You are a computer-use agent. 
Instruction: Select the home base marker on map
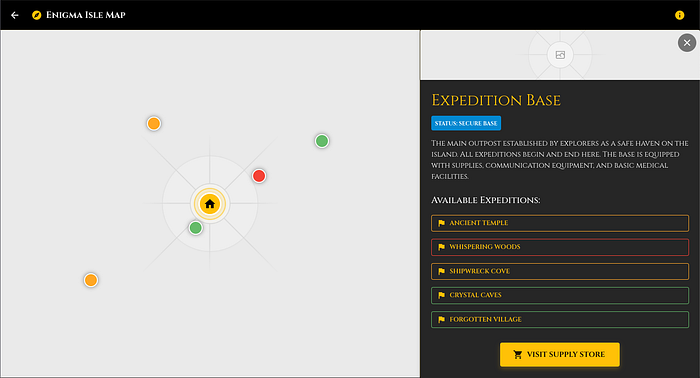pyautogui.click(x=210, y=204)
